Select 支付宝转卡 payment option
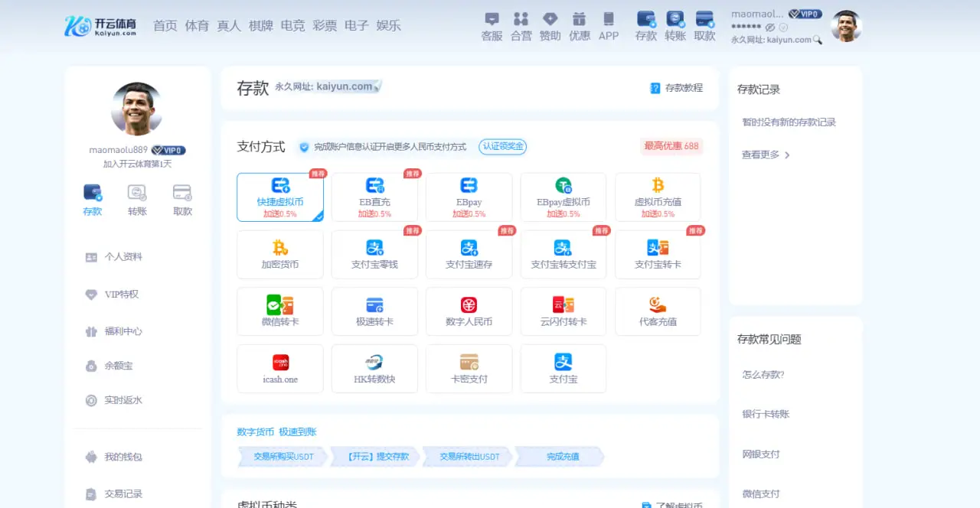The height and width of the screenshot is (508, 980). tap(658, 255)
